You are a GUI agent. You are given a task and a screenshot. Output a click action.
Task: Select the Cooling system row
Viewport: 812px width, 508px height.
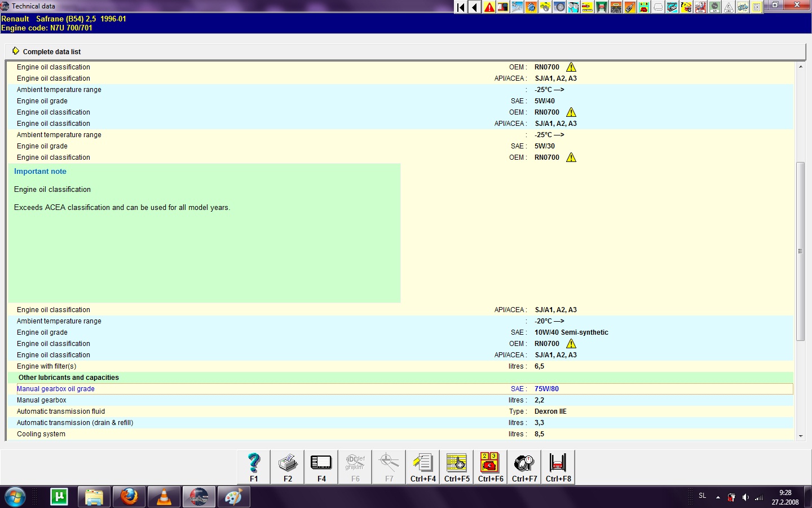(400, 434)
